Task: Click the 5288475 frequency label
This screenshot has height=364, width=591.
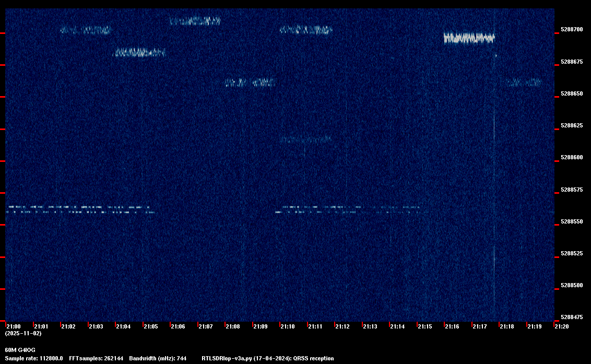Action: 572,317
